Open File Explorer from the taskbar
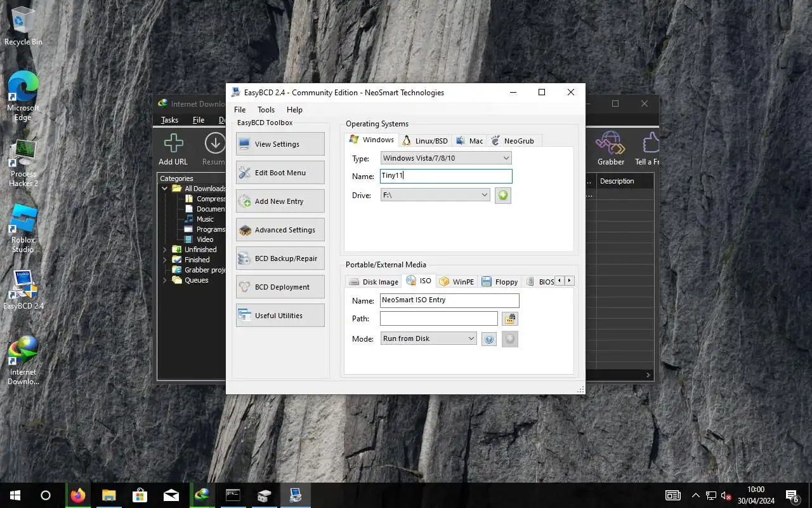 (x=109, y=495)
